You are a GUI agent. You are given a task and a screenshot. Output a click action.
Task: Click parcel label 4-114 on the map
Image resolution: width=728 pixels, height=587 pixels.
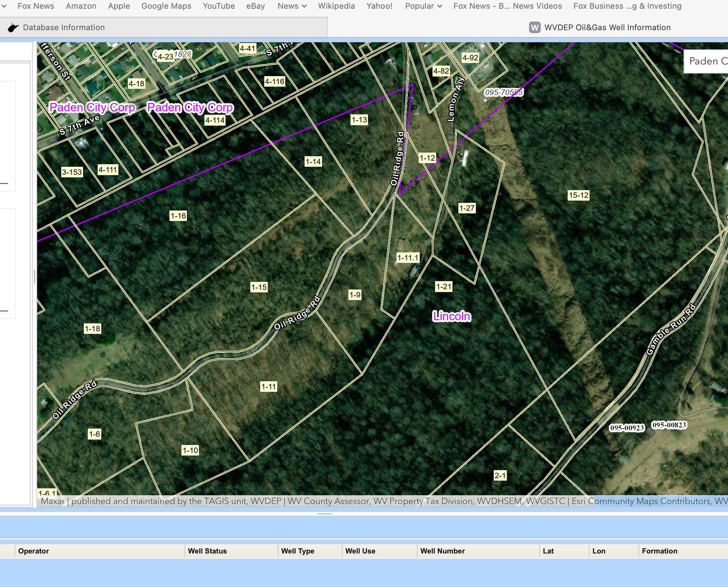point(215,120)
